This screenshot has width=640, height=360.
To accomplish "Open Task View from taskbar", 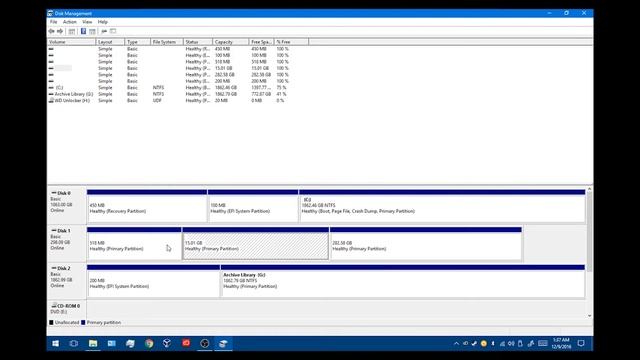I will coord(74,344).
